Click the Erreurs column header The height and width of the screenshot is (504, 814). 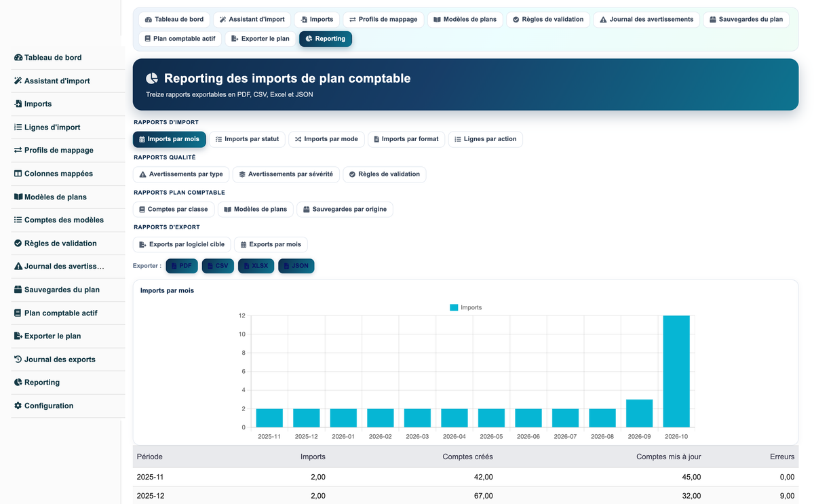click(782, 457)
